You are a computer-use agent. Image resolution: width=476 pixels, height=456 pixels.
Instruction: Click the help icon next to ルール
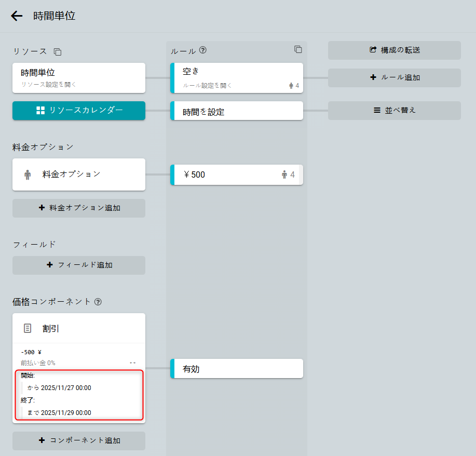[x=203, y=50]
